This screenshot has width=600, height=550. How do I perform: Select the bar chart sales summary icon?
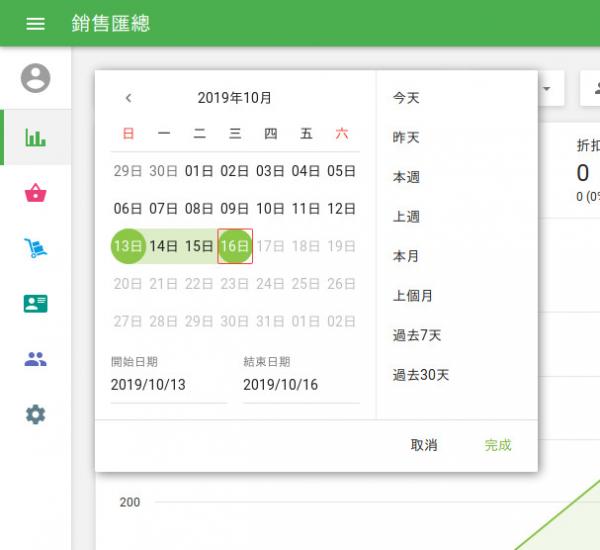(35, 138)
